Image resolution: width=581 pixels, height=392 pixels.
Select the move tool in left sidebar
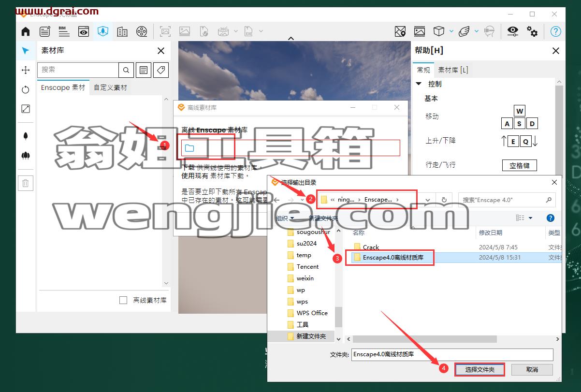(x=26, y=70)
